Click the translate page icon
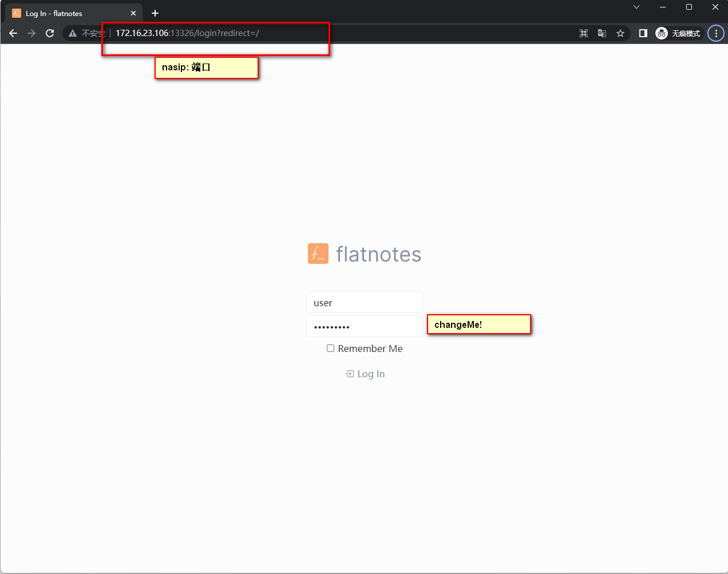 point(602,33)
